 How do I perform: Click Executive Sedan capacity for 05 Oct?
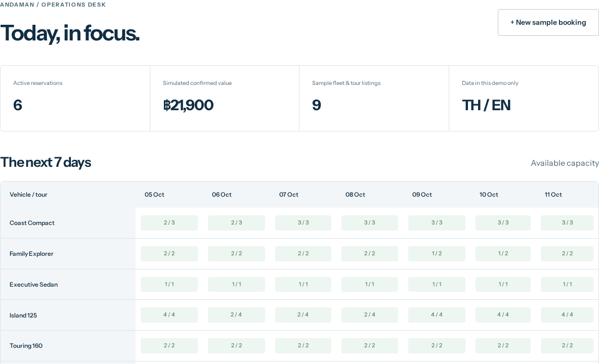pyautogui.click(x=169, y=284)
